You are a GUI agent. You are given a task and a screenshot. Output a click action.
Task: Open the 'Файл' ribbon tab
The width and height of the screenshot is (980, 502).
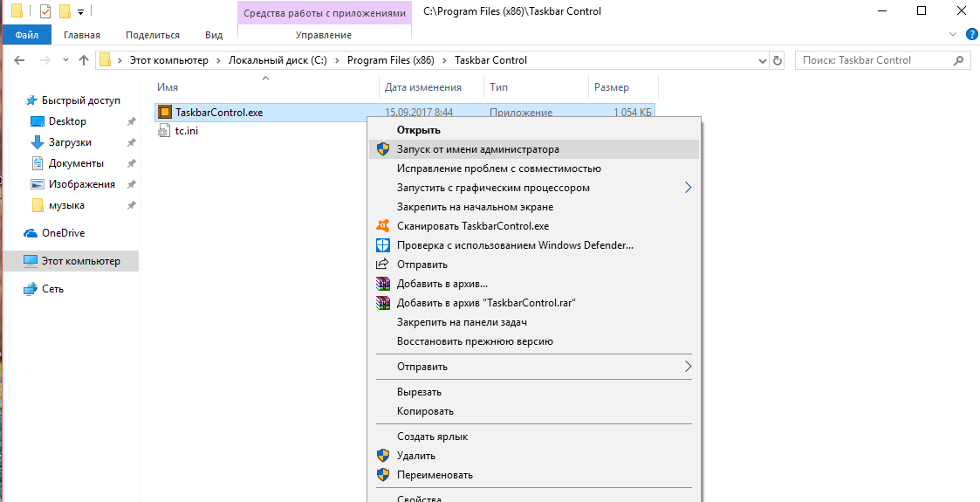pos(27,35)
